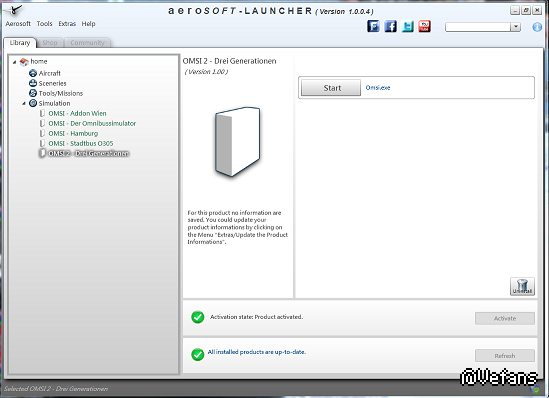Select OMSI - Addon Wien in tree
549x398 pixels.
[77, 113]
